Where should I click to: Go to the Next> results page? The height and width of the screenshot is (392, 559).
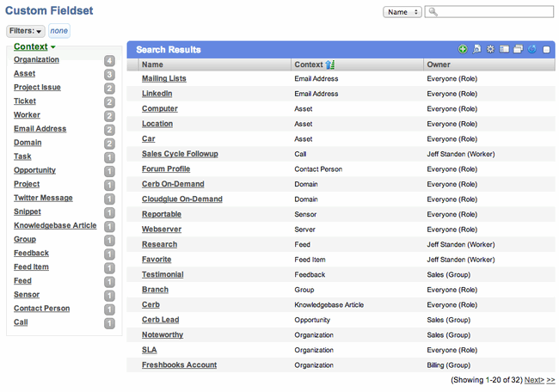click(x=534, y=380)
